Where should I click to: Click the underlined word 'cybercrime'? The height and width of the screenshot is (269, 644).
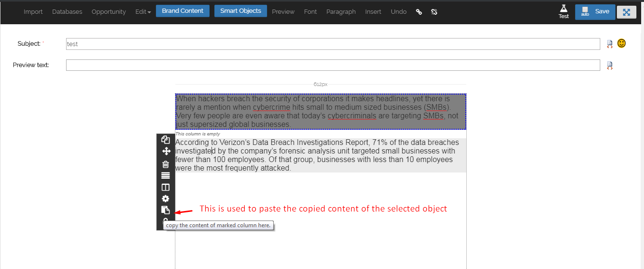point(271,107)
